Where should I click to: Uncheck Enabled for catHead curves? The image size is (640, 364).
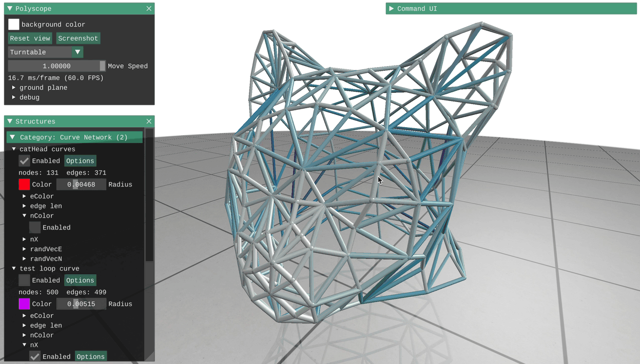[x=24, y=161]
